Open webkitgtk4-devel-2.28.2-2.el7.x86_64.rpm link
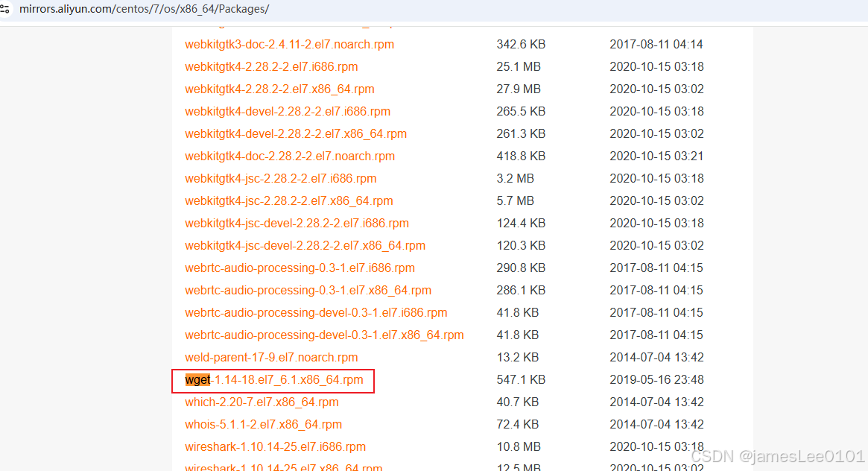The width and height of the screenshot is (868, 471). click(x=296, y=134)
